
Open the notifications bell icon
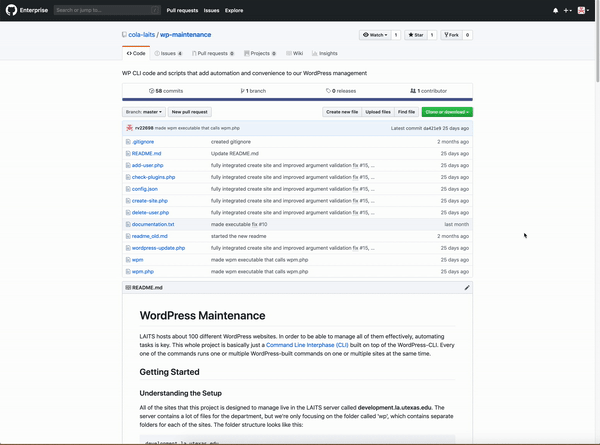555,11
